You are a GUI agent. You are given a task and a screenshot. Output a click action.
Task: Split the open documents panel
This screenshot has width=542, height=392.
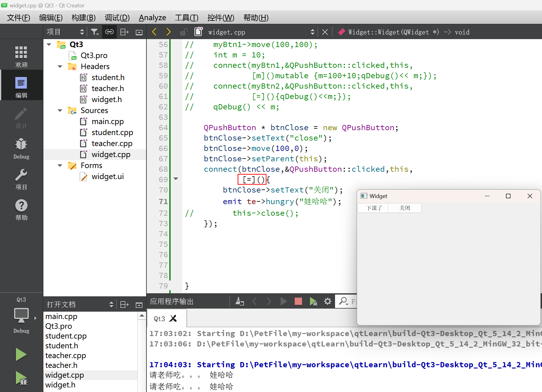click(x=124, y=305)
